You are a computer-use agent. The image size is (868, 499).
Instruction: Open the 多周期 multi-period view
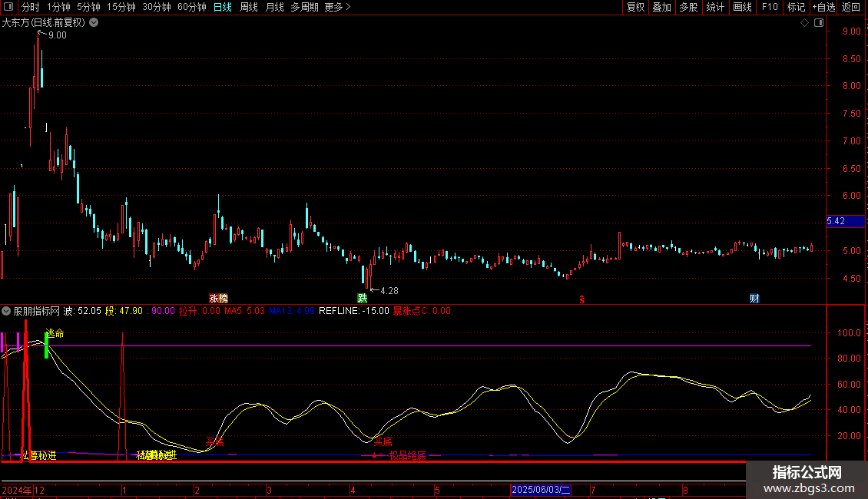304,7
